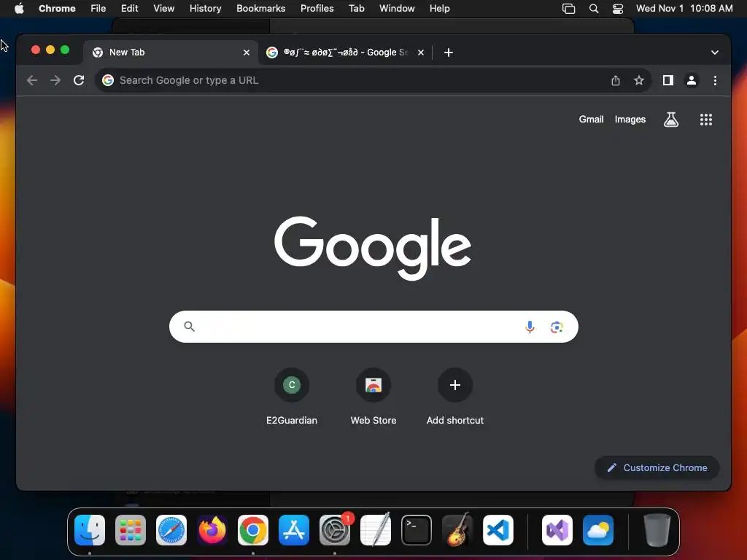This screenshot has width=747, height=560.
Task: Open the profile avatar menu
Action: (x=692, y=80)
